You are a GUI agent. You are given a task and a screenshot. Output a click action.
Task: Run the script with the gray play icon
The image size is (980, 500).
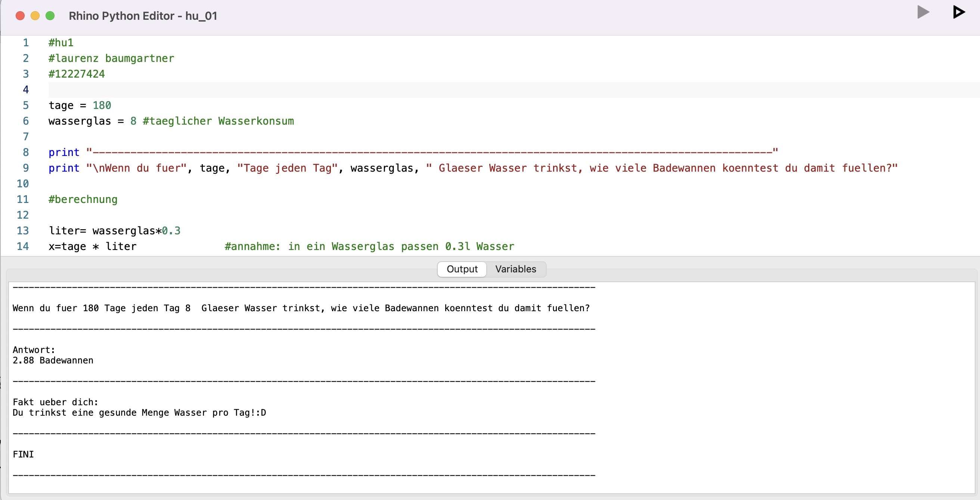(923, 12)
